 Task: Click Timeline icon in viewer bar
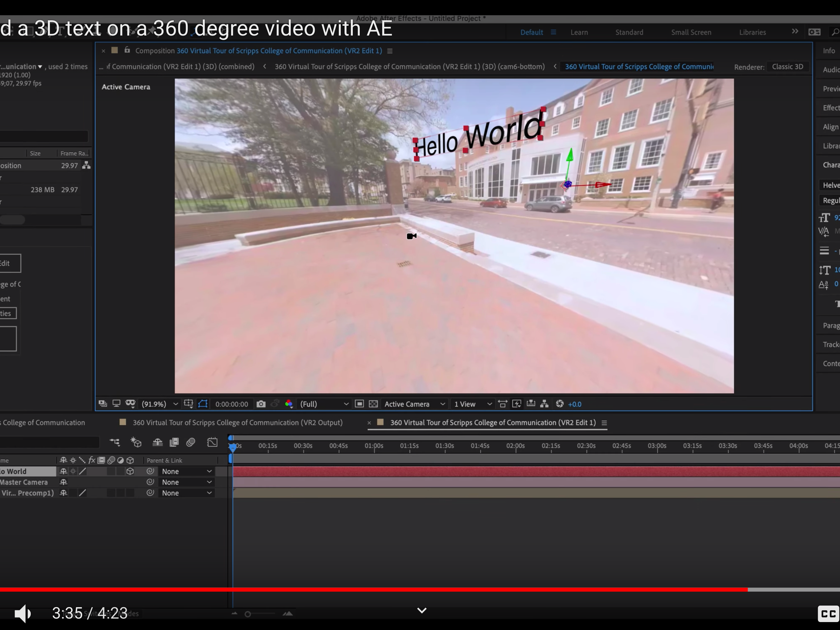point(531,404)
